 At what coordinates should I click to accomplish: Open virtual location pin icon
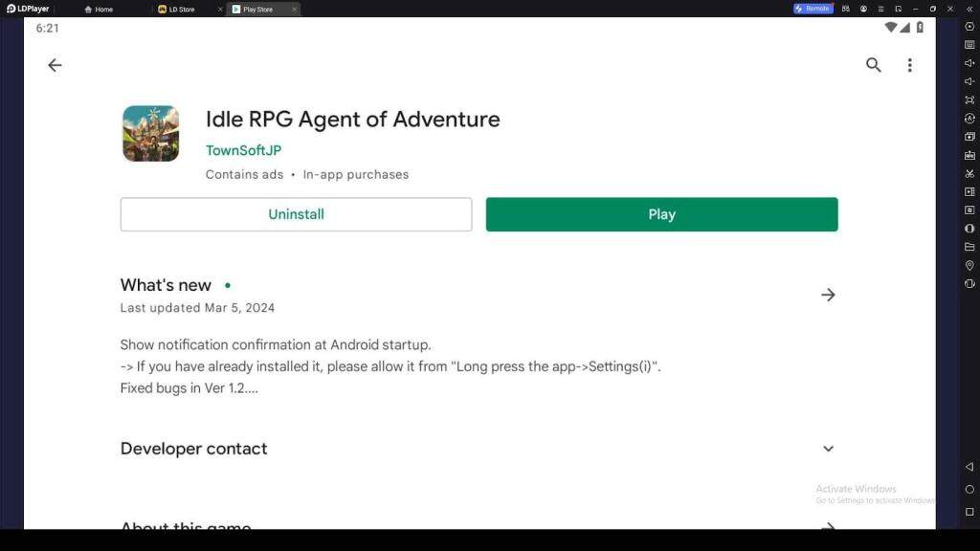pos(969,265)
